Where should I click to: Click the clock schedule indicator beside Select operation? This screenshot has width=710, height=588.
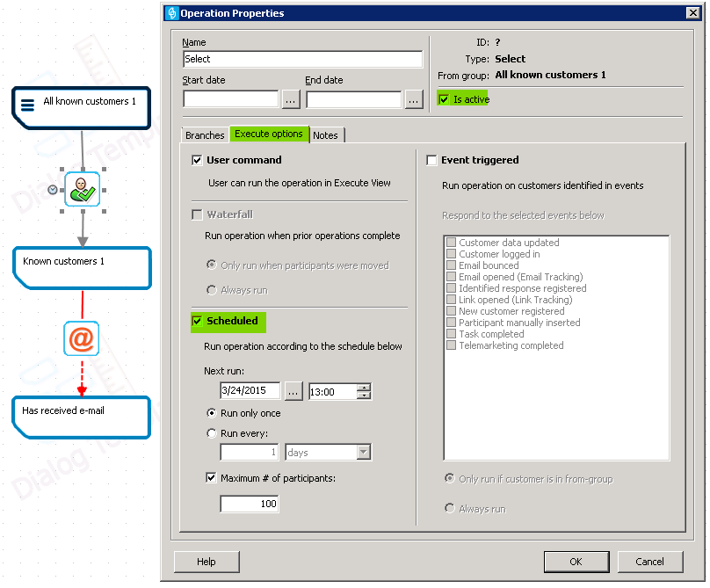point(53,190)
